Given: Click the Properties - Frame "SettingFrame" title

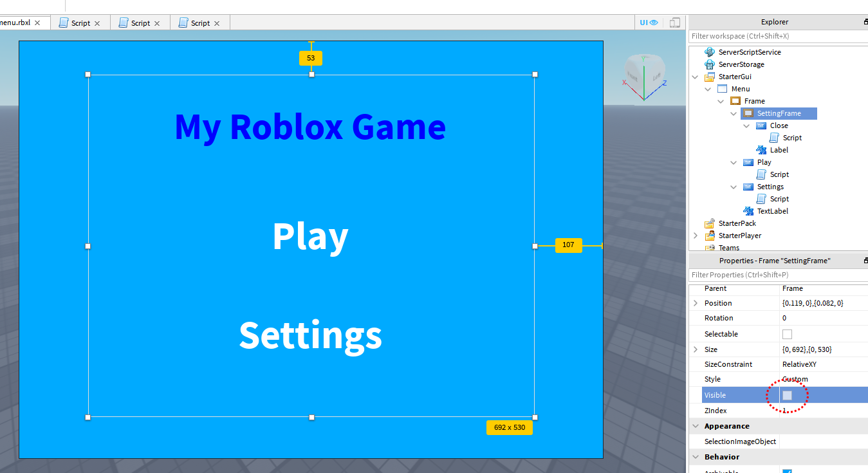Looking at the screenshot, I should 775,261.
